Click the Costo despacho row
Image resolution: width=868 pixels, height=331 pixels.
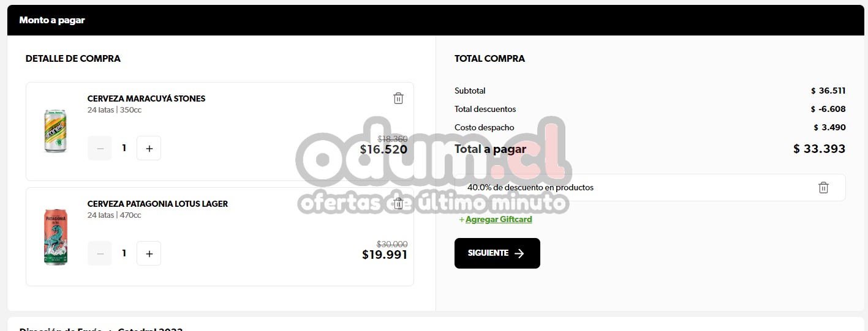tap(650, 127)
